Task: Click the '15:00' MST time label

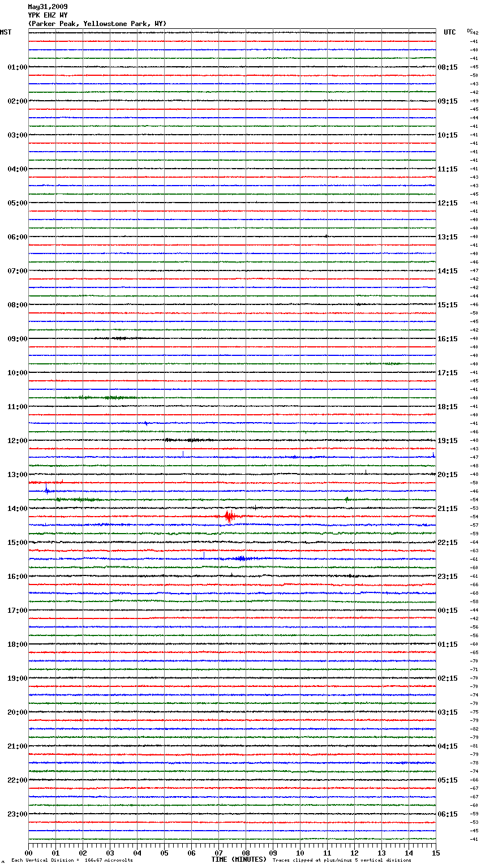Action: [18, 543]
